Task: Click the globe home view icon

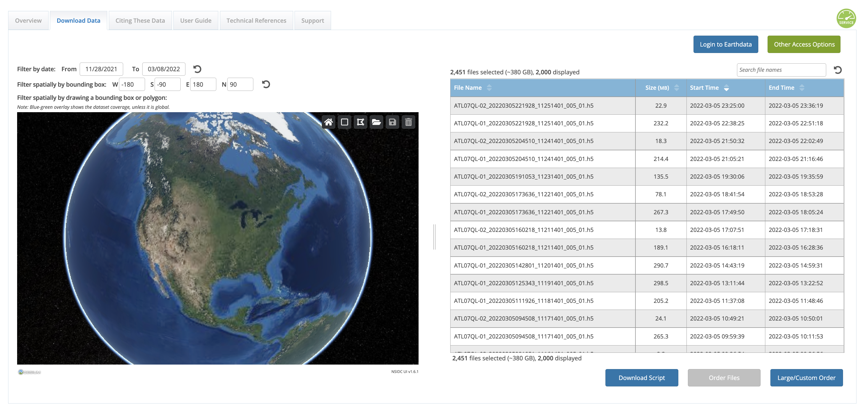Action: (329, 122)
